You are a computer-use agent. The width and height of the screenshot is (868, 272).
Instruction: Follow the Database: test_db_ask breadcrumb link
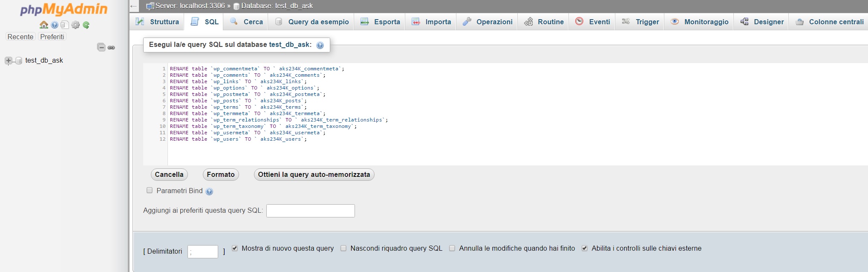point(277,6)
